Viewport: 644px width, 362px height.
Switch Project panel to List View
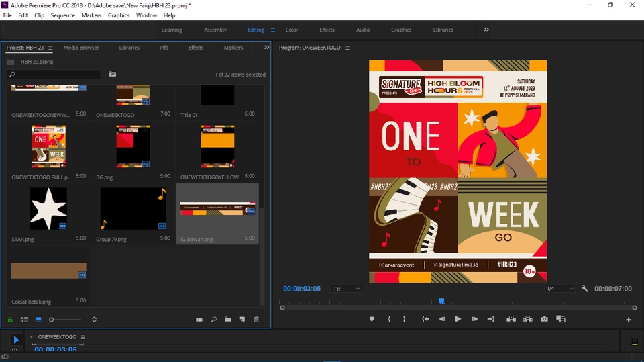(x=24, y=320)
